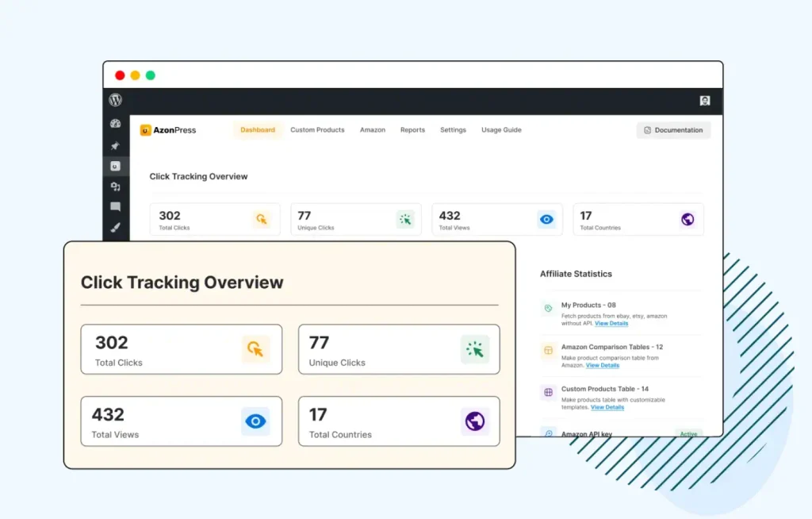Open View Details under Custom Products Table
The width and height of the screenshot is (812, 519).
point(607,407)
